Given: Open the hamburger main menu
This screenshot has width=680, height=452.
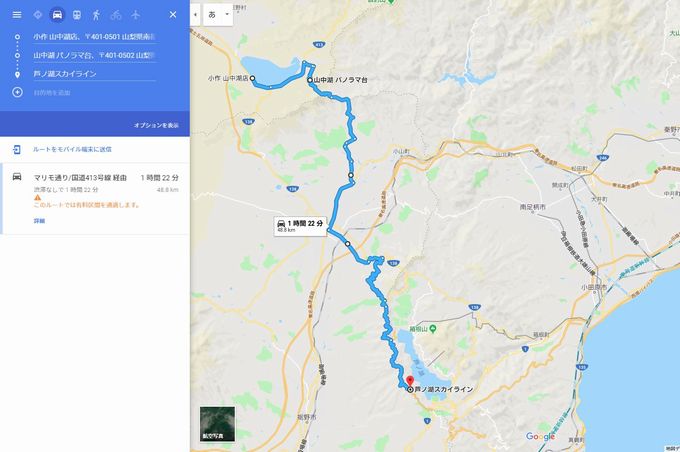Looking at the screenshot, I should pyautogui.click(x=17, y=15).
